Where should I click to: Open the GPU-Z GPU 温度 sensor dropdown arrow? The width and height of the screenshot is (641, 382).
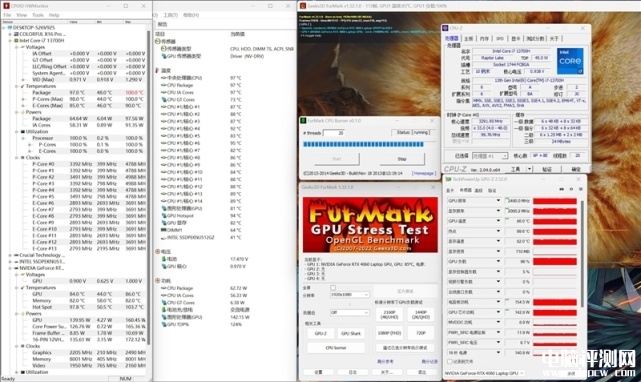pos(498,221)
